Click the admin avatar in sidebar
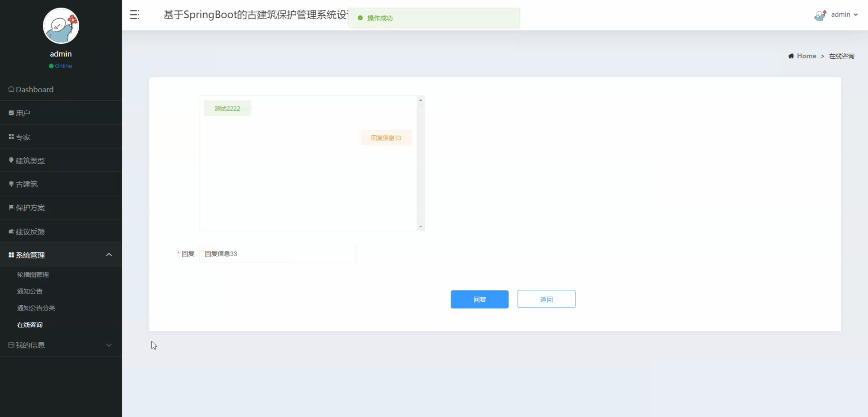The height and width of the screenshot is (417, 868). tap(61, 26)
